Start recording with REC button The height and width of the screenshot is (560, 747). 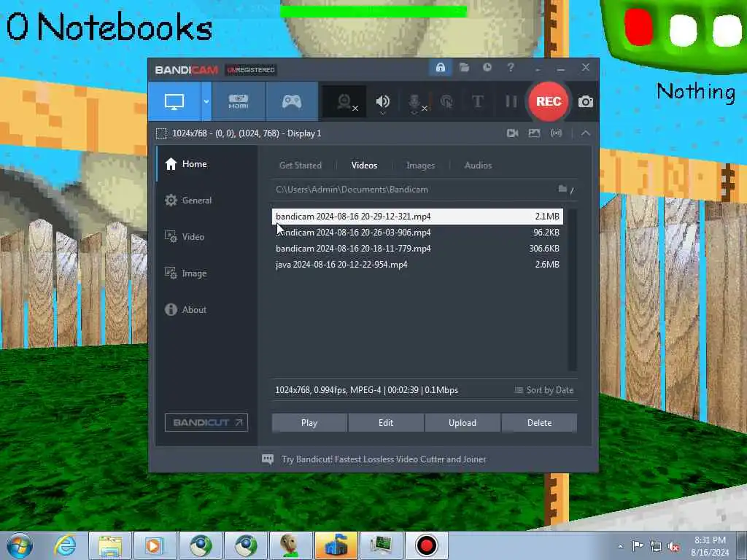(549, 101)
